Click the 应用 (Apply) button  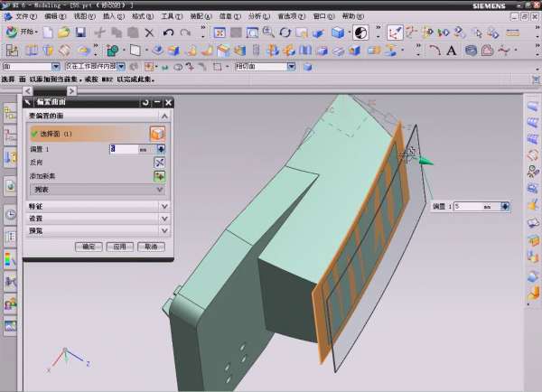point(118,246)
